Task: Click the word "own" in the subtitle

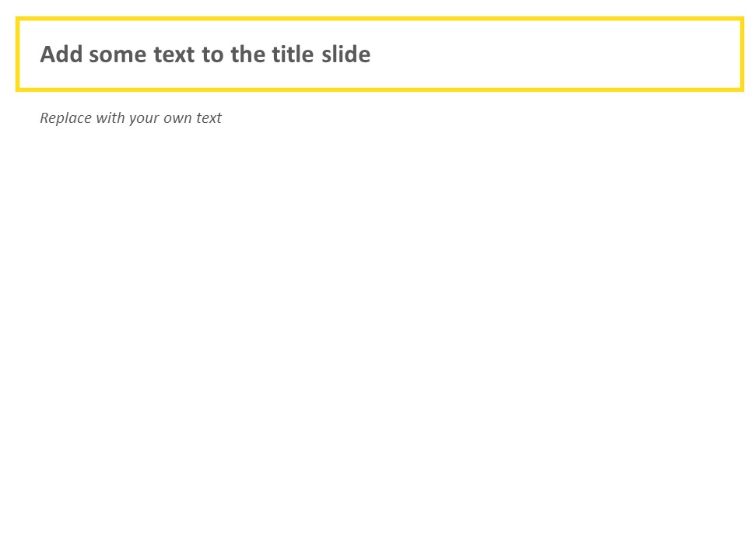Action: click(173, 118)
